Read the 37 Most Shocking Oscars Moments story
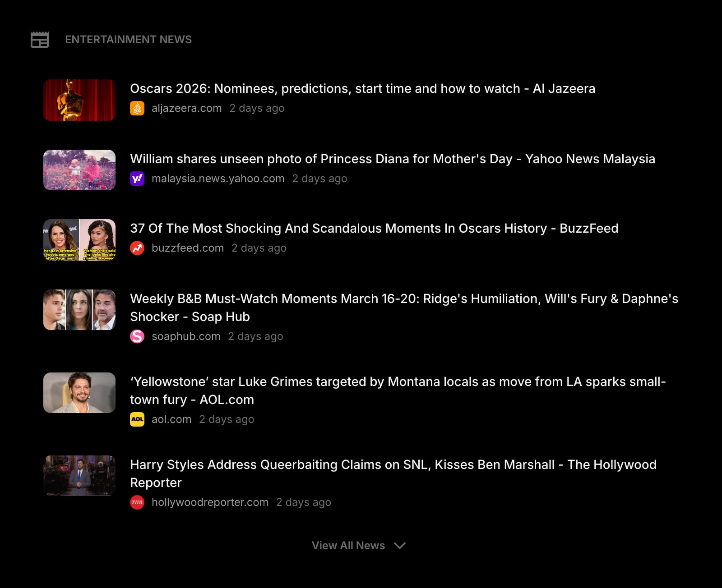This screenshot has height=588, width=722. (x=374, y=228)
